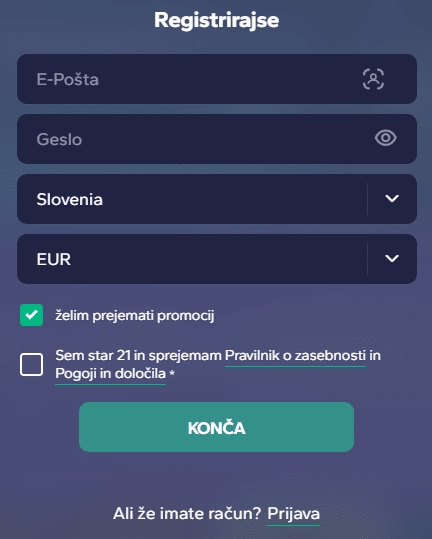
Task: Enable the age 21 and terms checkbox
Action: pyautogui.click(x=31, y=364)
